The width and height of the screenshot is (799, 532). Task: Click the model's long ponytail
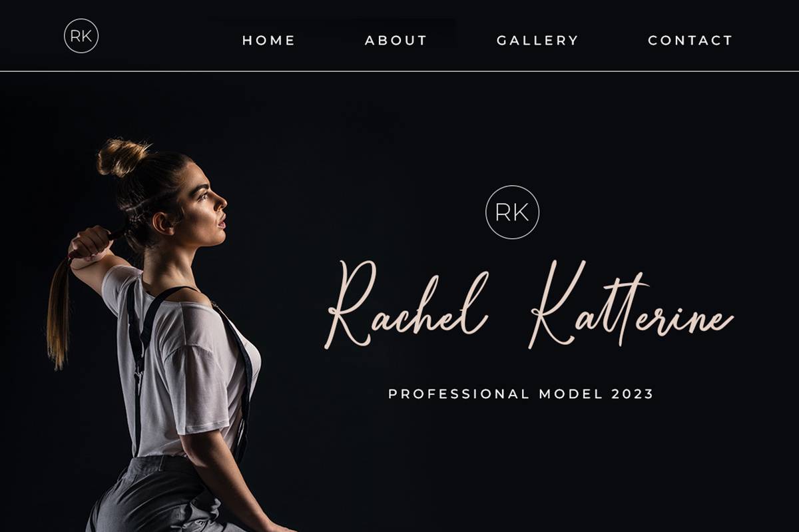click(x=59, y=312)
